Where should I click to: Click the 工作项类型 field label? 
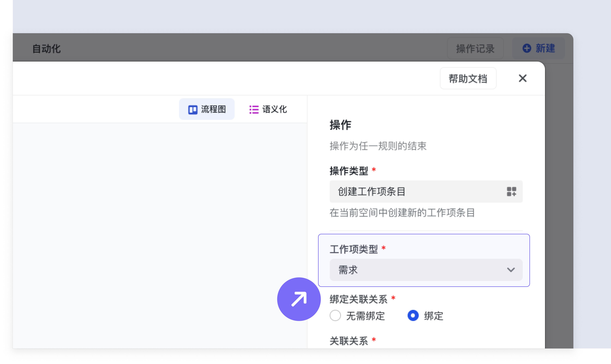[354, 249]
